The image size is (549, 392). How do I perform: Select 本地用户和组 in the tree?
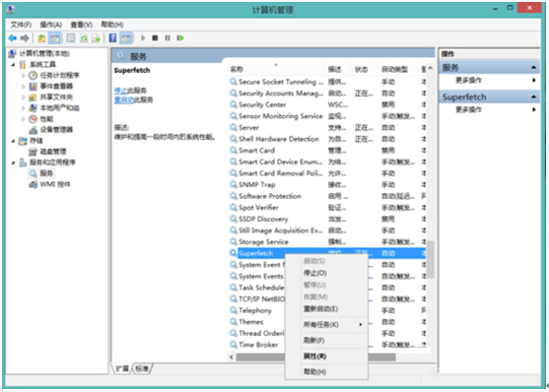[59, 107]
